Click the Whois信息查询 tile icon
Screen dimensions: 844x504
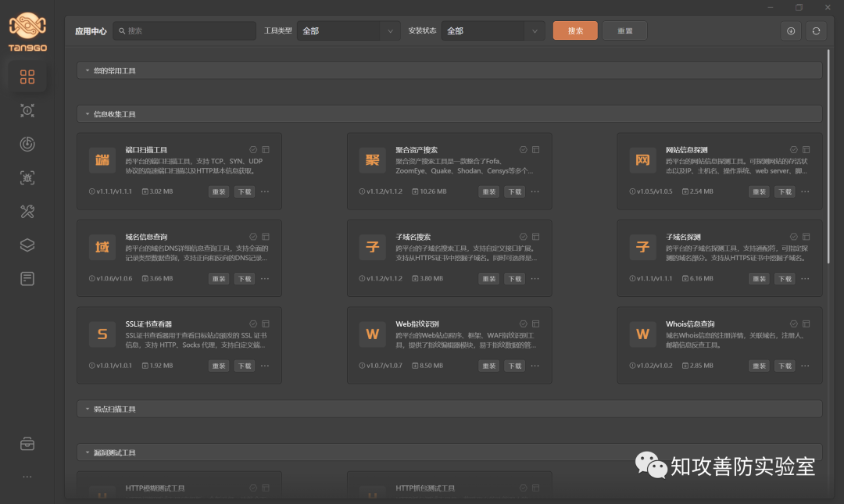[x=642, y=334]
